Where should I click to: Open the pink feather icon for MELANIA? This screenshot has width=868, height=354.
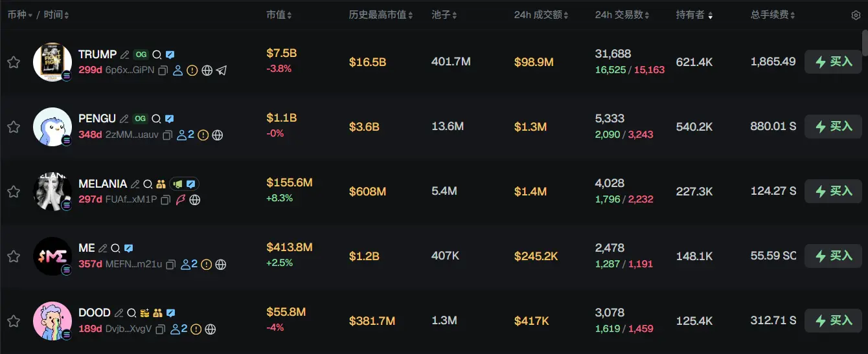click(x=181, y=199)
